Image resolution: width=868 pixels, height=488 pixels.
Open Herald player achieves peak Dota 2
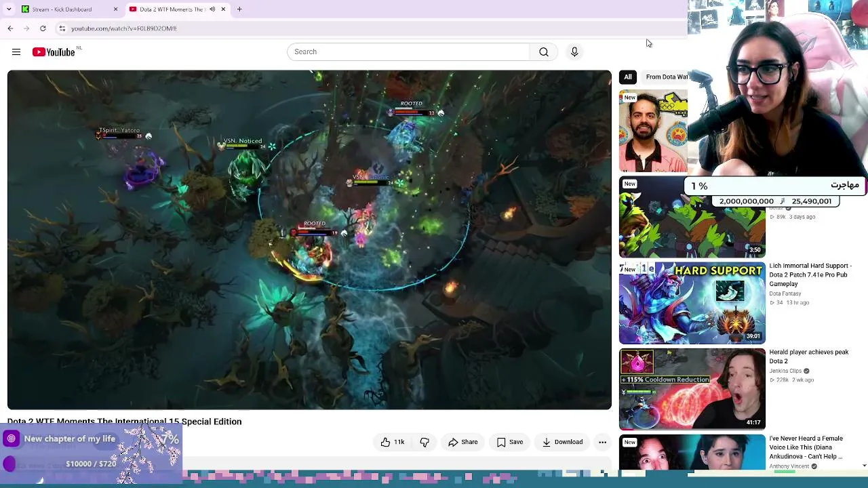[x=809, y=357]
